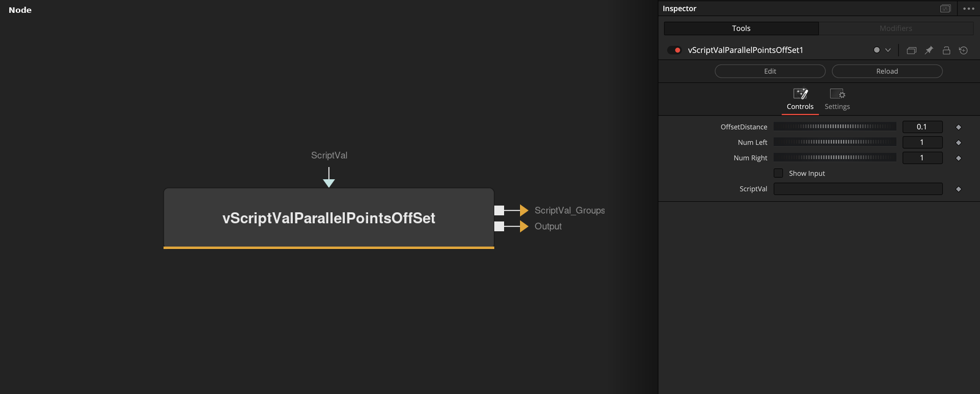The height and width of the screenshot is (394, 980).
Task: Click the ScriptVal text field
Action: (858, 189)
